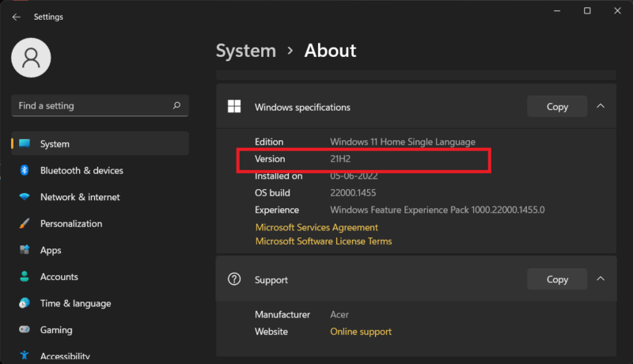Viewport: 633px width, 364px height.
Task: Click the Website label
Action: click(x=271, y=332)
